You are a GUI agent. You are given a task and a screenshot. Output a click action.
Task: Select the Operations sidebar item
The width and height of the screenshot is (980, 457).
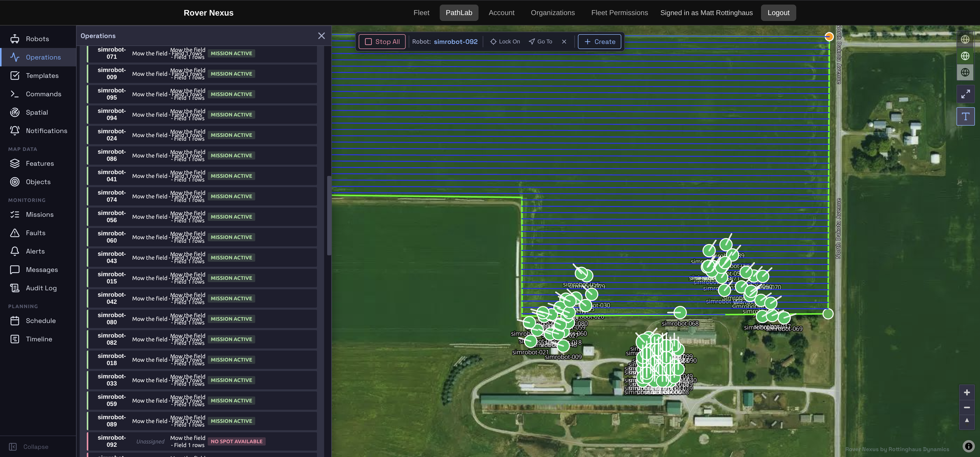point(38,57)
